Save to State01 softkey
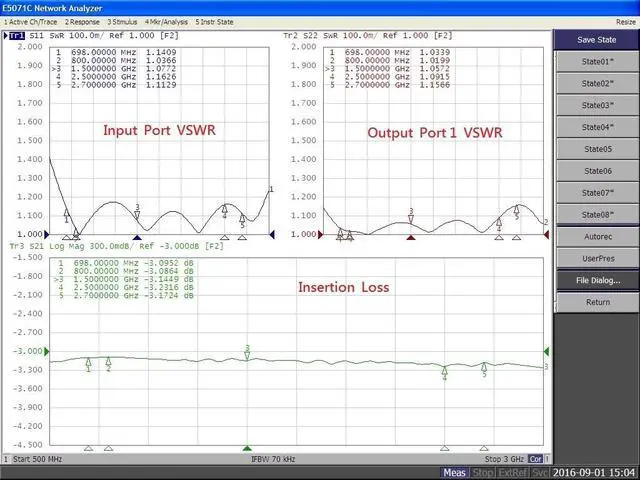 coord(598,62)
